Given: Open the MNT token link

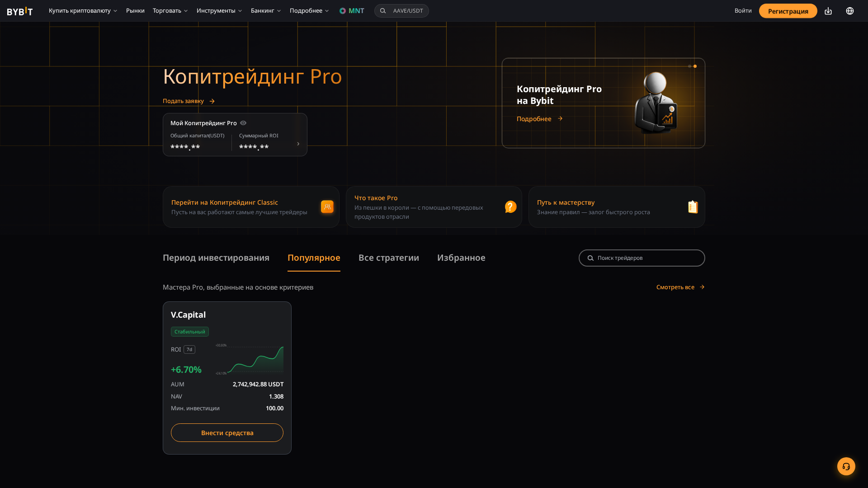Looking at the screenshot, I should [x=352, y=11].
